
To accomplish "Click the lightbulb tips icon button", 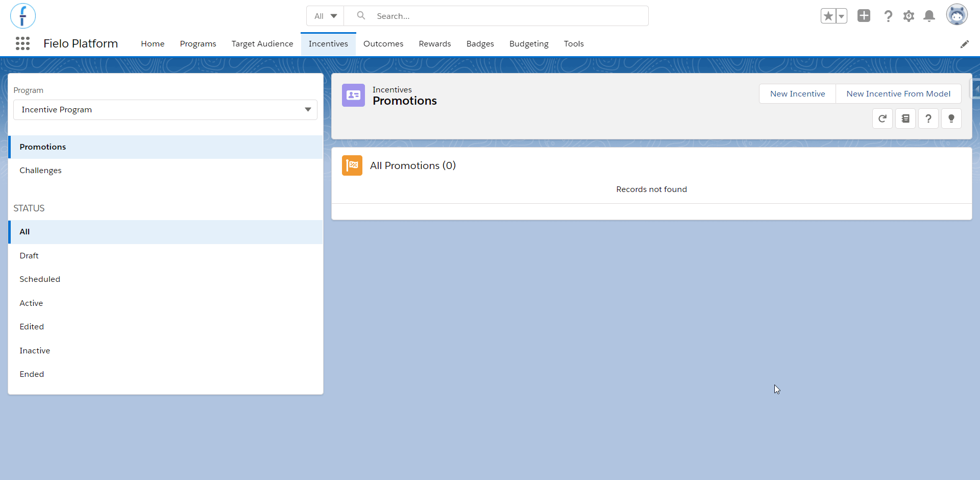I will [951, 119].
